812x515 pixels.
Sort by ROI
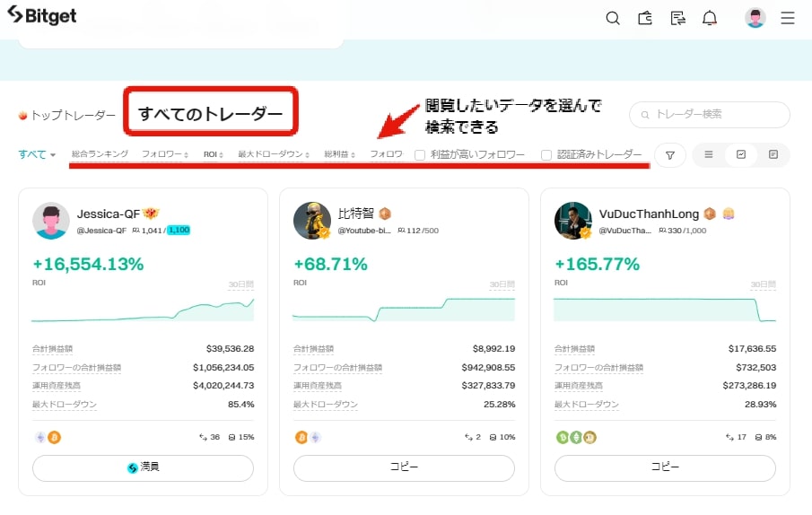click(213, 154)
